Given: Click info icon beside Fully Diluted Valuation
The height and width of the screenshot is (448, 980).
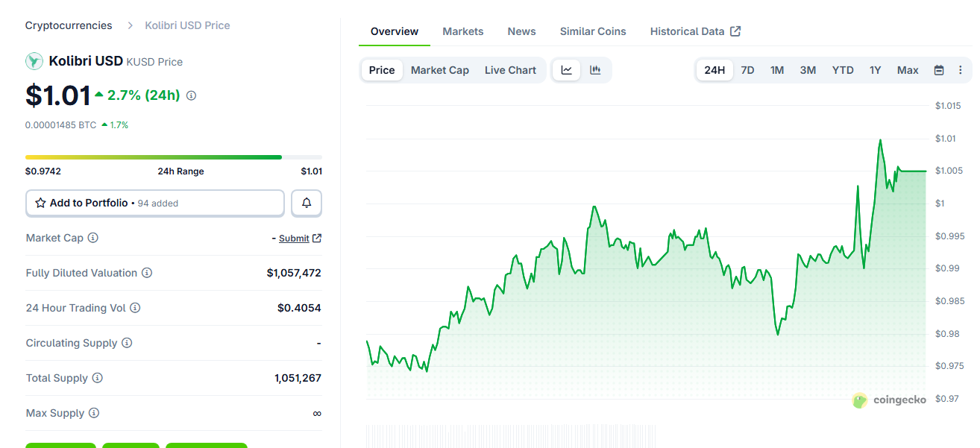Looking at the screenshot, I should point(147,273).
